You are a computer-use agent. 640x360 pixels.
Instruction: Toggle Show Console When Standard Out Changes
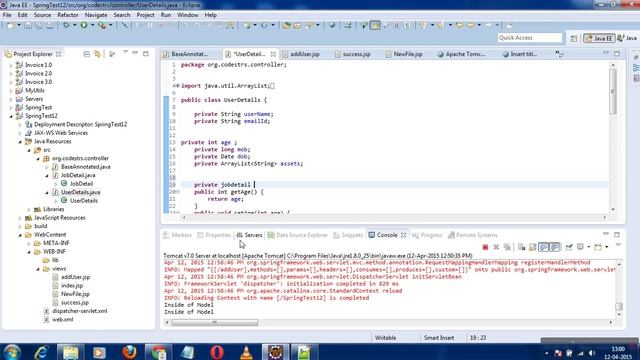coord(543,247)
